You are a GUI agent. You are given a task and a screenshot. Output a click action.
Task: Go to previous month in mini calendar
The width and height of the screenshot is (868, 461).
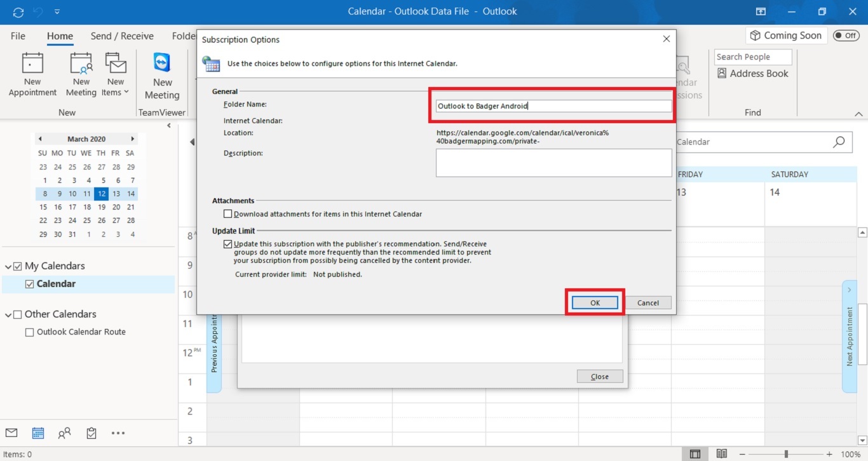click(x=40, y=138)
